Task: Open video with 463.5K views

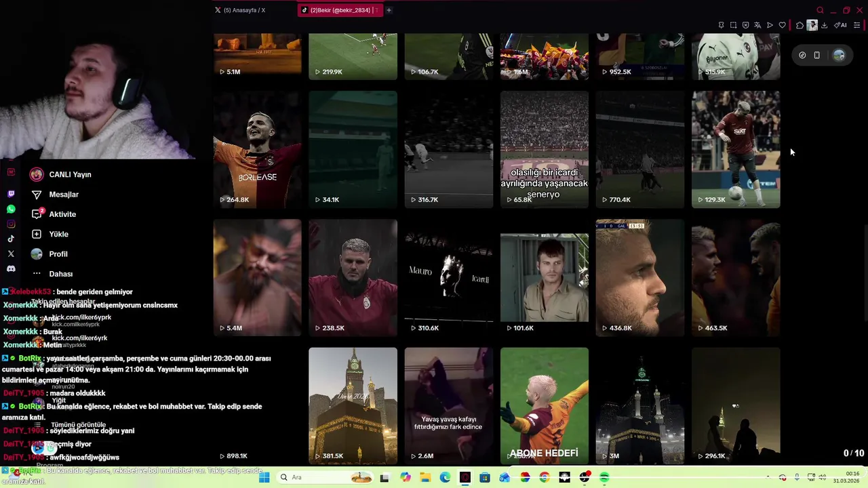Action: pyautogui.click(x=736, y=277)
